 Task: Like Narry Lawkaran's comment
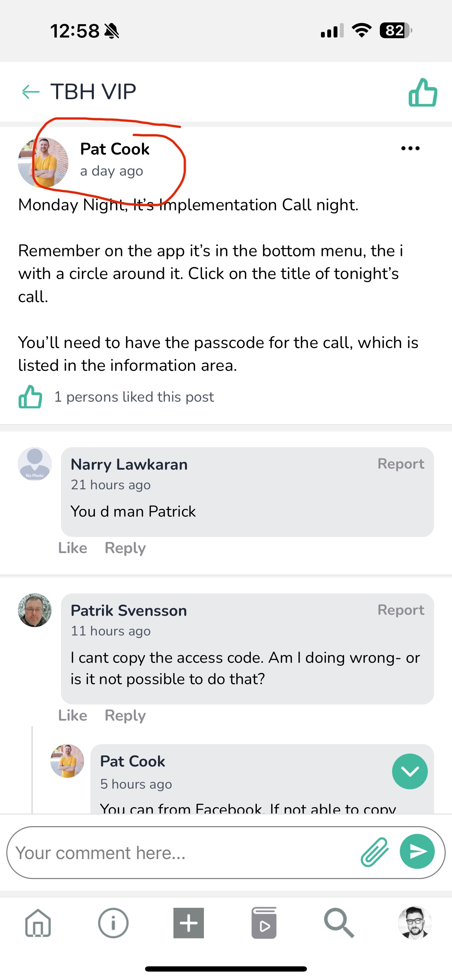(73, 548)
